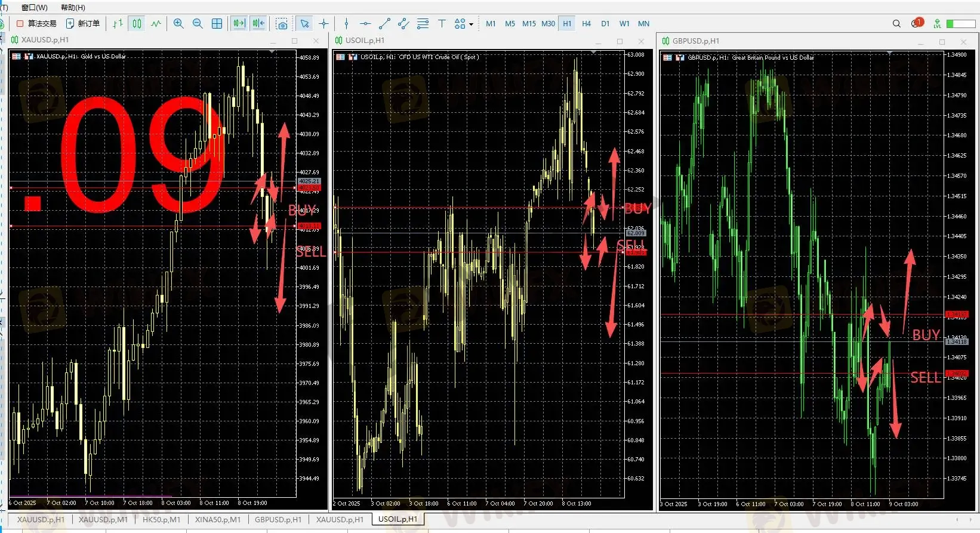Tile chart windows with grid icon
Image resolution: width=980 pixels, height=533 pixels.
pyautogui.click(x=217, y=24)
